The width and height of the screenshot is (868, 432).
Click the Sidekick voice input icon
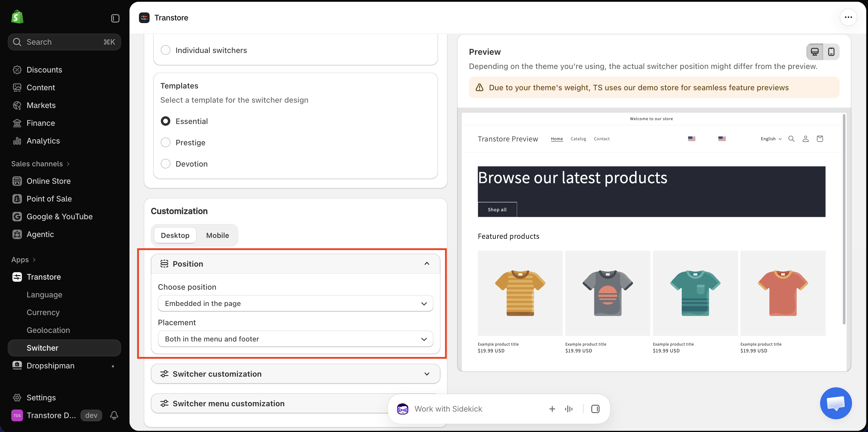coord(569,409)
